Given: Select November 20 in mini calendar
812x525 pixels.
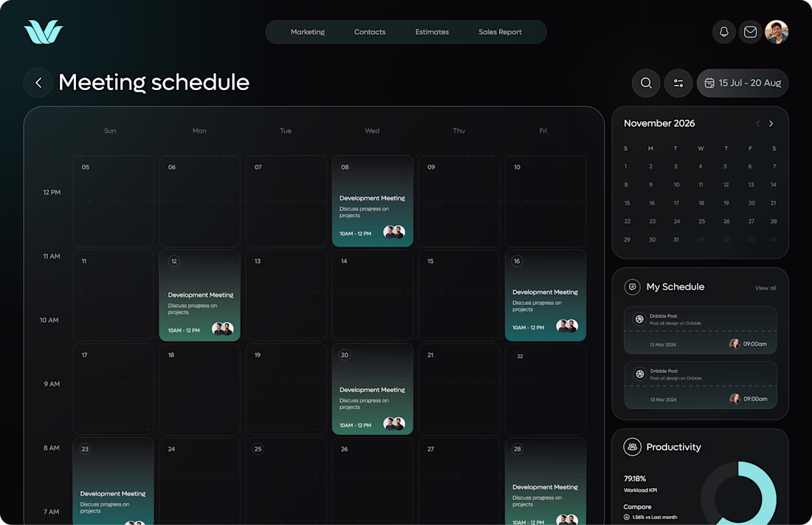Looking at the screenshot, I should [751, 203].
